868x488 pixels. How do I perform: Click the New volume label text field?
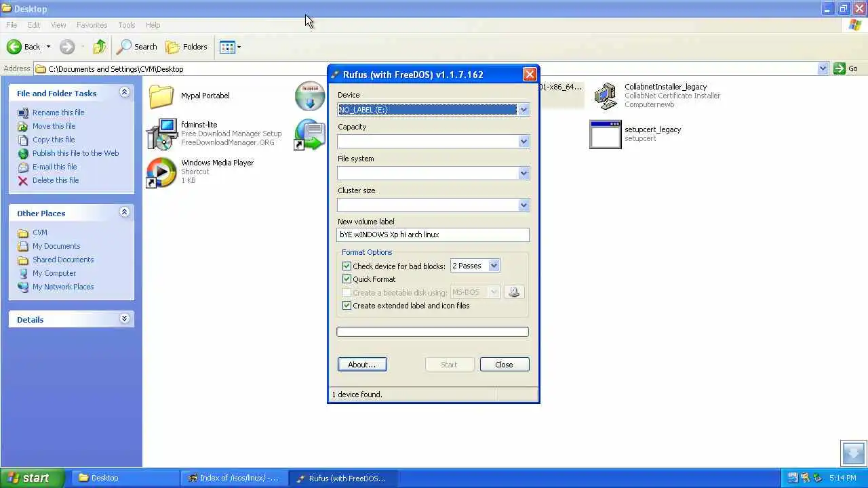click(433, 235)
